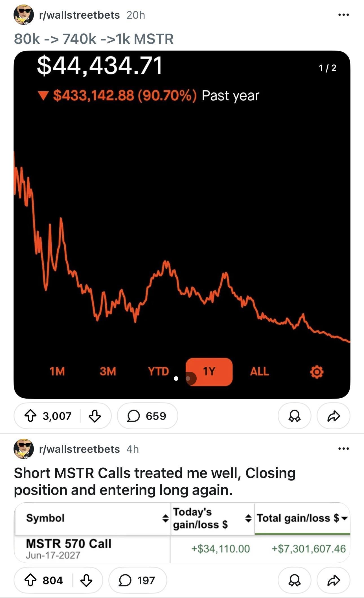Award the Short MSTR Calls post
The image size is (364, 598).
(294, 580)
